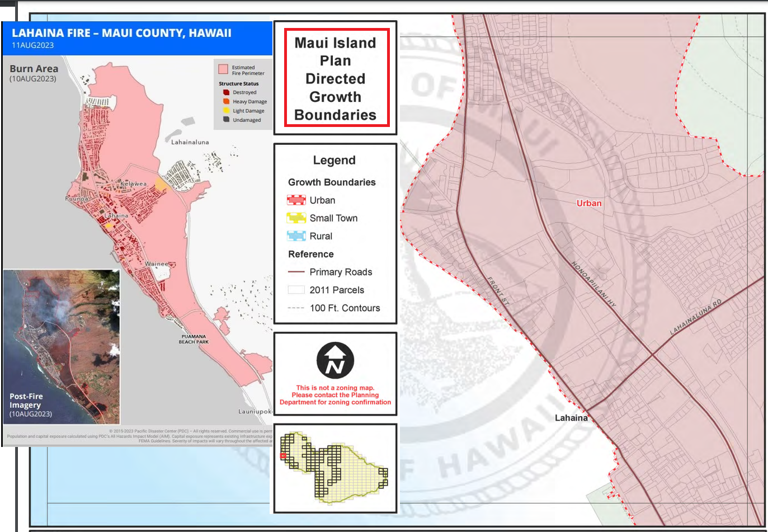Click the north arrow compass icon
Image resolution: width=768 pixels, height=532 pixels.
coord(335,361)
